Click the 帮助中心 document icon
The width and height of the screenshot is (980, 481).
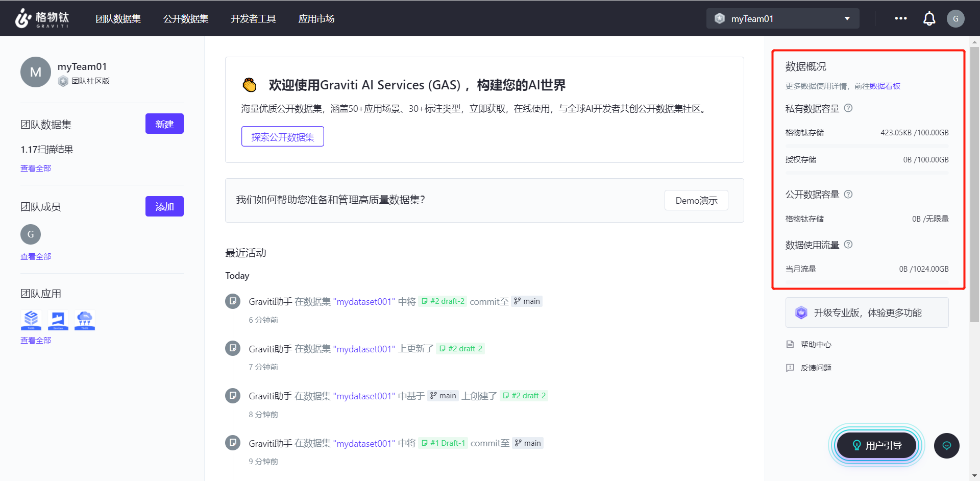coord(790,345)
